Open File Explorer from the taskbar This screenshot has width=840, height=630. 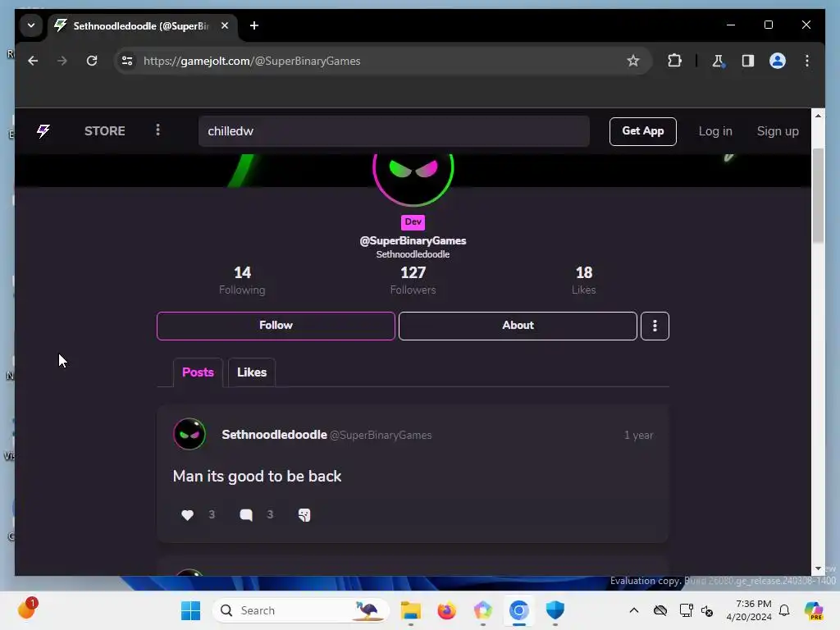(x=411, y=610)
